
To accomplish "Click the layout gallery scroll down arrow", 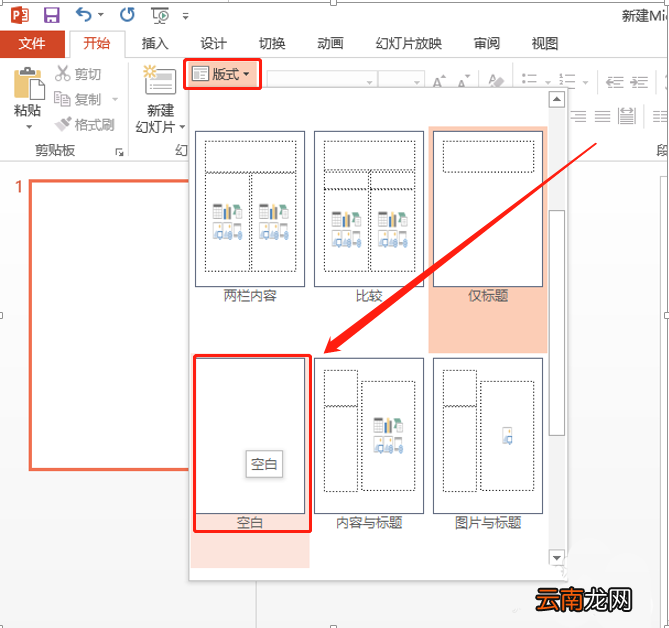I will (x=557, y=558).
